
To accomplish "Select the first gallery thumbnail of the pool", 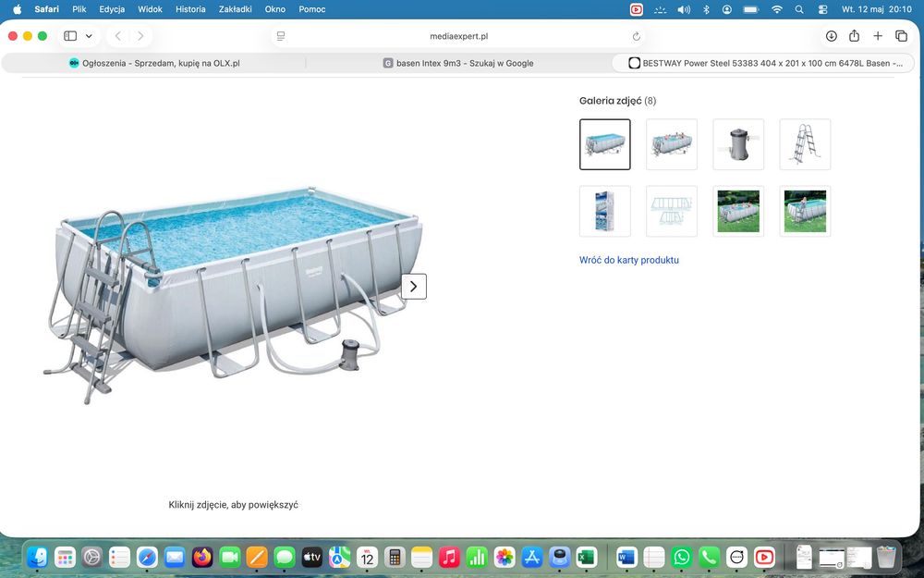I will (604, 144).
